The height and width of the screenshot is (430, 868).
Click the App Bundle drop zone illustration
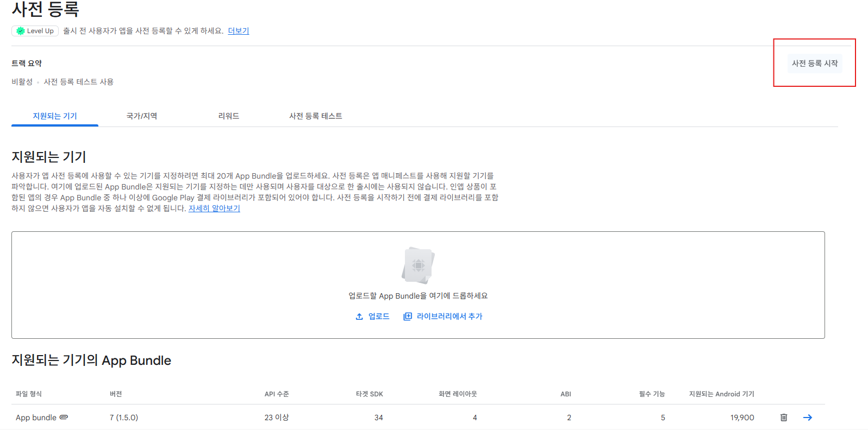coord(418,265)
